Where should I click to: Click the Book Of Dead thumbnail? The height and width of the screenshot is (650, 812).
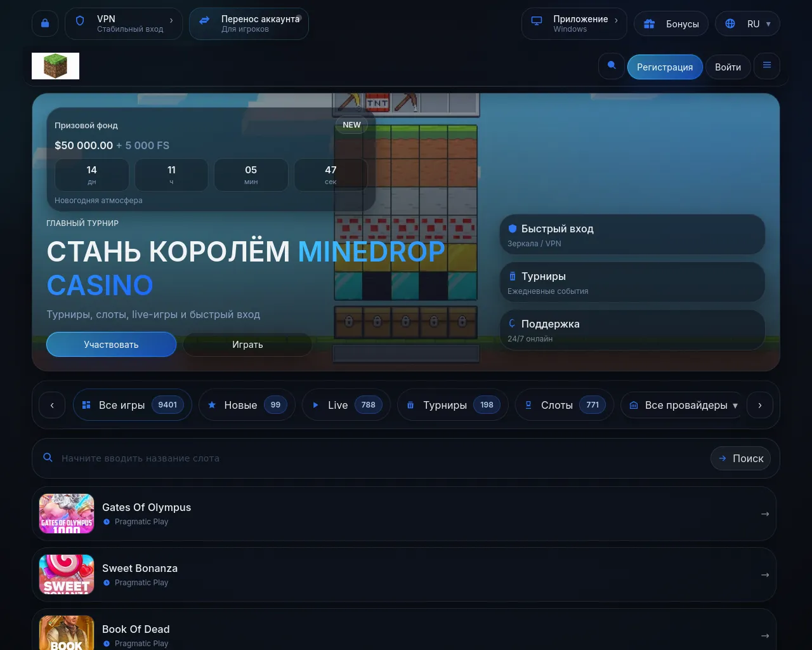[x=67, y=633]
